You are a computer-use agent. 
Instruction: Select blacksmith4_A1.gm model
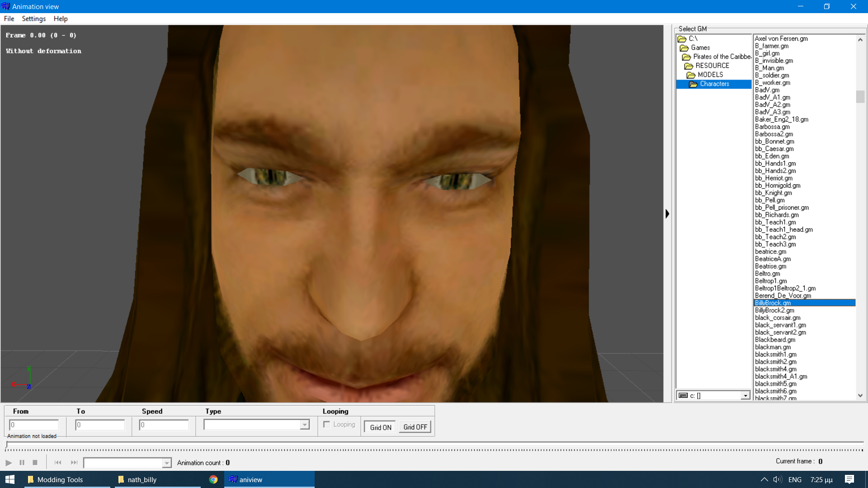coord(781,376)
